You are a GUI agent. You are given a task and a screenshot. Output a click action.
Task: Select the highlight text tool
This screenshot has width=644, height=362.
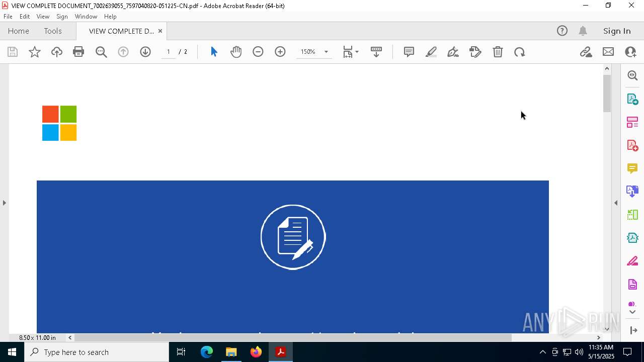pos(431,52)
